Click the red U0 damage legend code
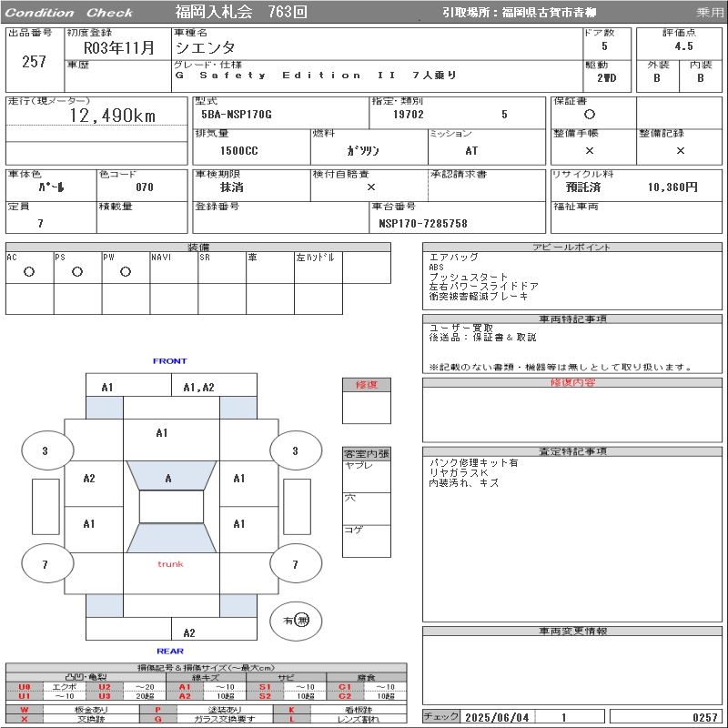The image size is (728, 728). coord(25,687)
